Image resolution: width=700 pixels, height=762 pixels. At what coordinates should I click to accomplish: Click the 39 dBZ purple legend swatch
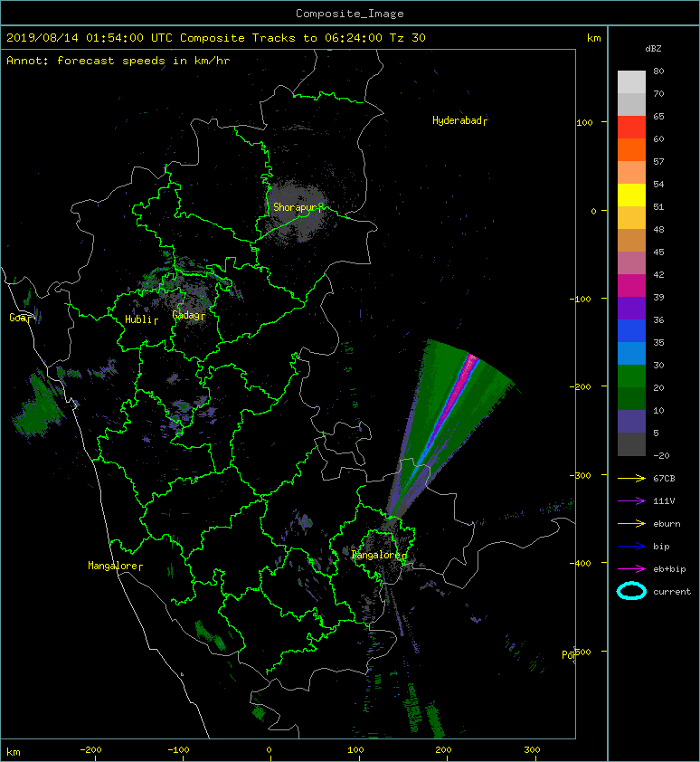631,308
